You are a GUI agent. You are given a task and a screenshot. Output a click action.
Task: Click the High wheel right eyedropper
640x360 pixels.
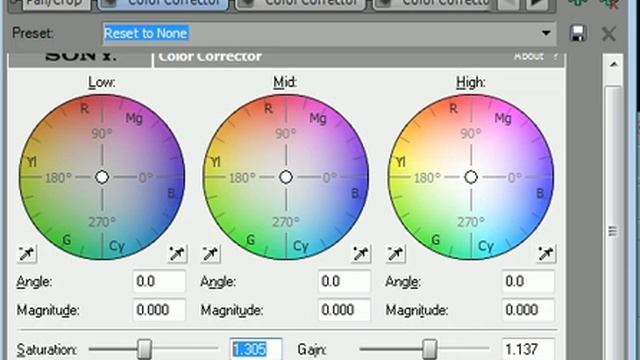(546, 253)
